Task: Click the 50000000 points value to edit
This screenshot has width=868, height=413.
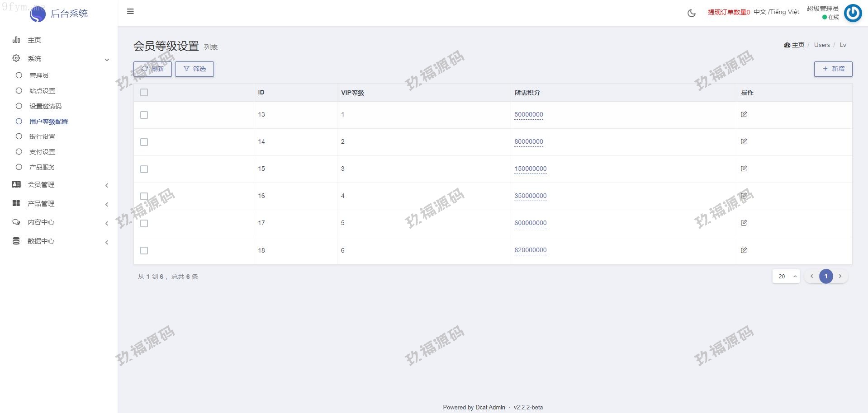Action: point(528,115)
